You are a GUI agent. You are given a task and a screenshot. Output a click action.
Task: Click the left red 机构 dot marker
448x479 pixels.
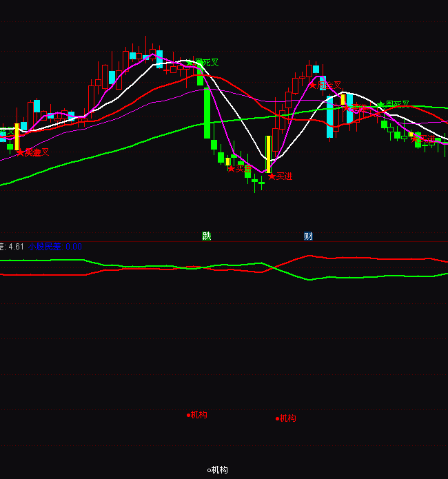pyautogui.click(x=197, y=415)
